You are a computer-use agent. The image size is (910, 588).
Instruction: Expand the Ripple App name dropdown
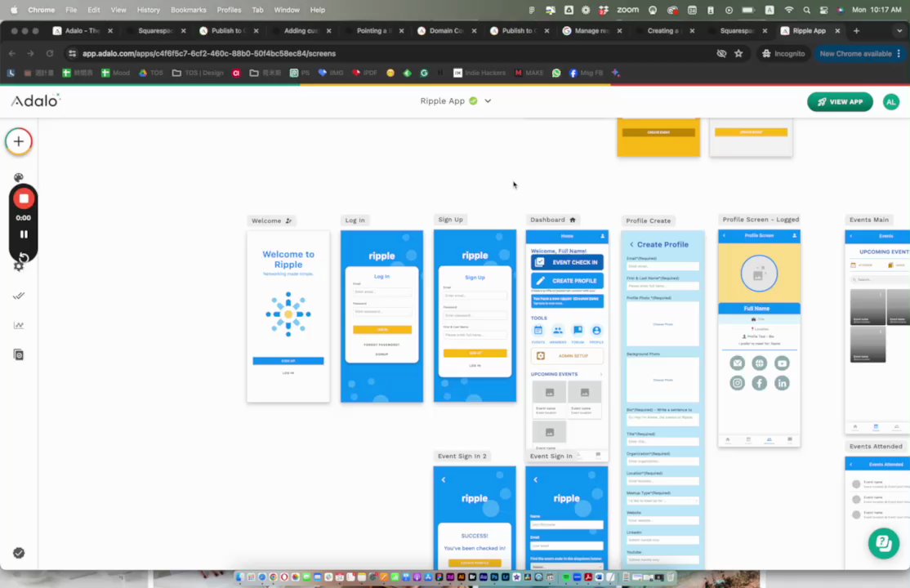(x=488, y=101)
